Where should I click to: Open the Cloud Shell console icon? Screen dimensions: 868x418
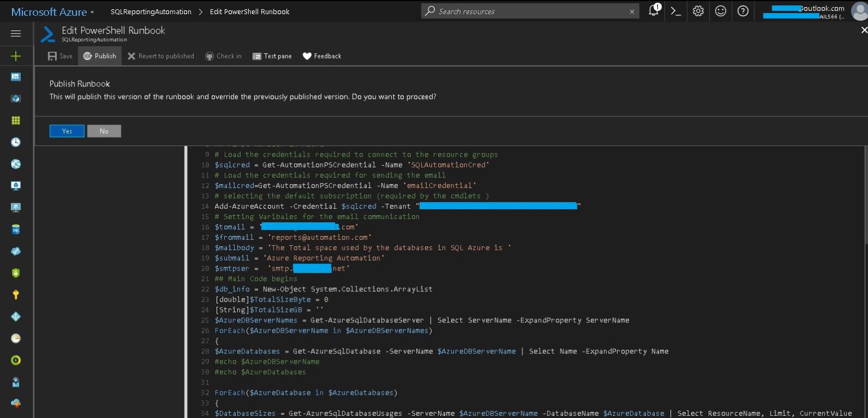coord(676,11)
